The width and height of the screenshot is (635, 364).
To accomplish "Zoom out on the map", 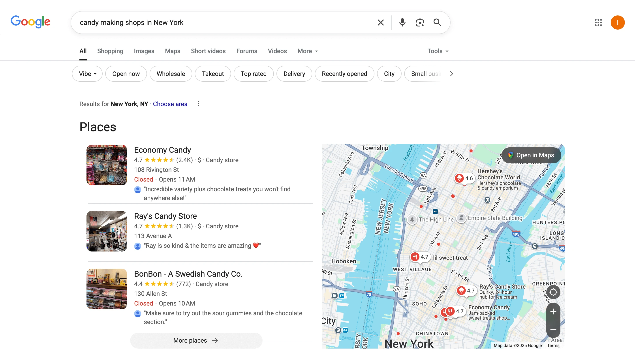I will [x=553, y=329].
